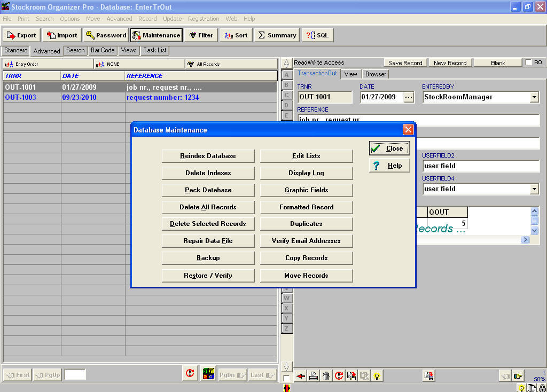Click the TRNR input field
547x392 pixels.
click(325, 97)
